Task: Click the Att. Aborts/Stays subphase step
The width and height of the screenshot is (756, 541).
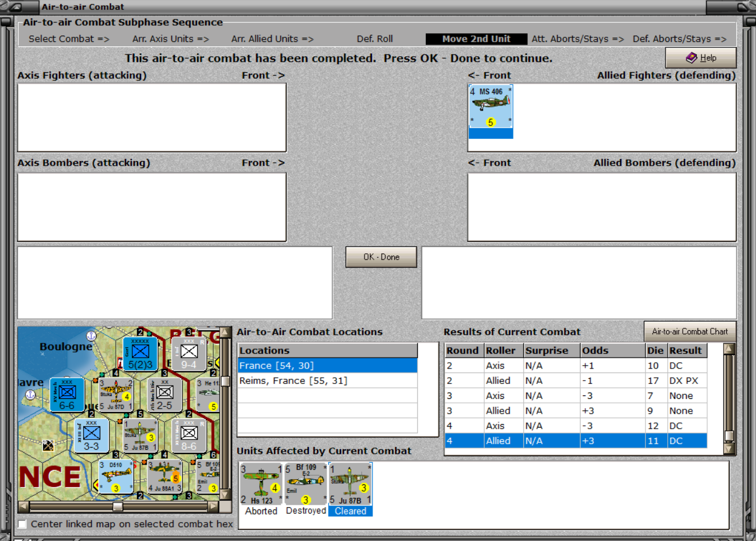Action: point(578,39)
